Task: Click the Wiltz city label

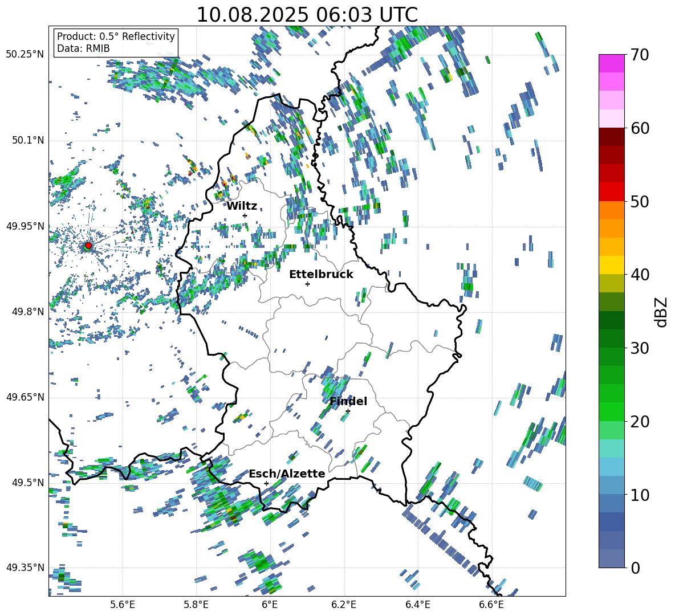Action: point(242,206)
